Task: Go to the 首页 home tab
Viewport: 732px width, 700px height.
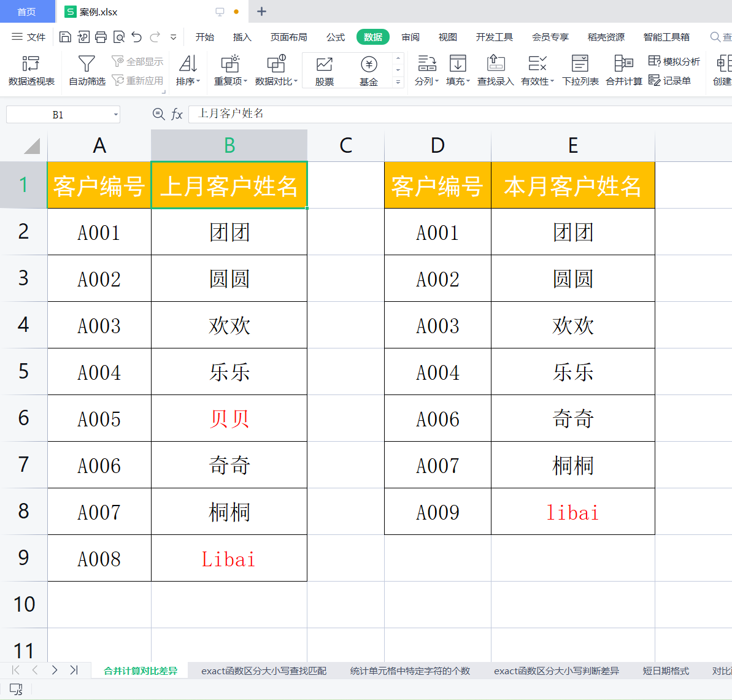Action: tap(27, 12)
